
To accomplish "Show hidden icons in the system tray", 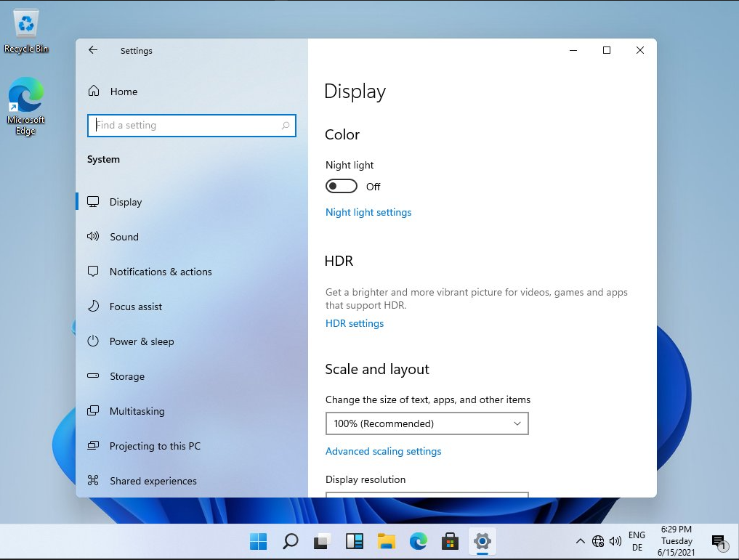I will point(580,541).
